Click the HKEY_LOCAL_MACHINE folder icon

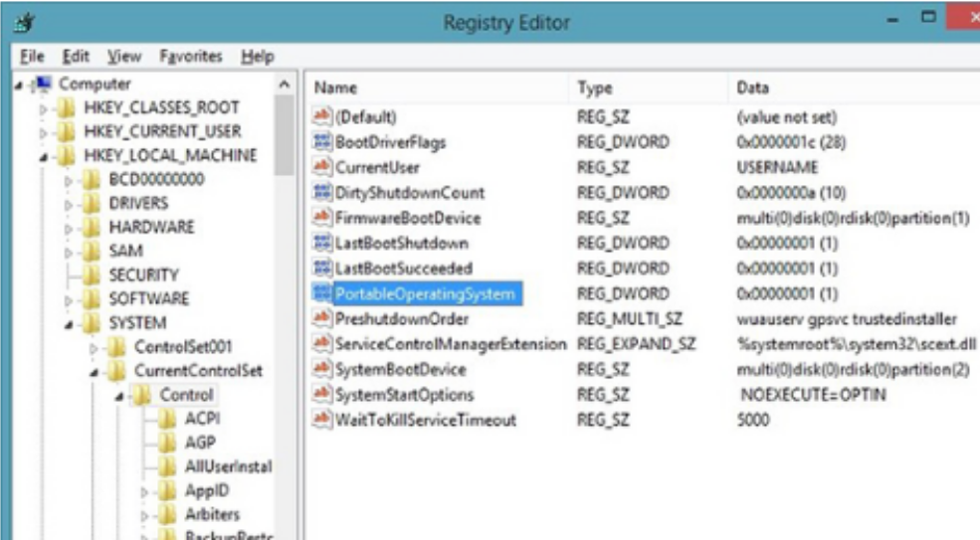tap(67, 155)
